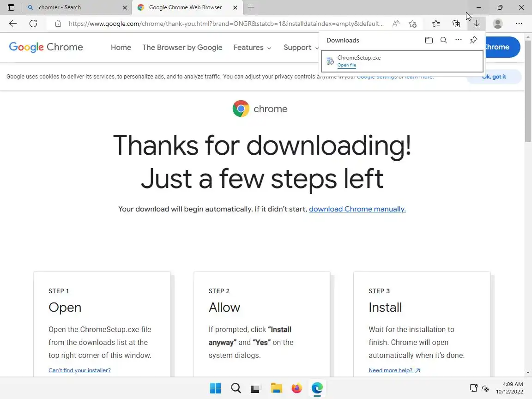Launch Firefox from the taskbar
The height and width of the screenshot is (399, 532).
[x=296, y=388]
